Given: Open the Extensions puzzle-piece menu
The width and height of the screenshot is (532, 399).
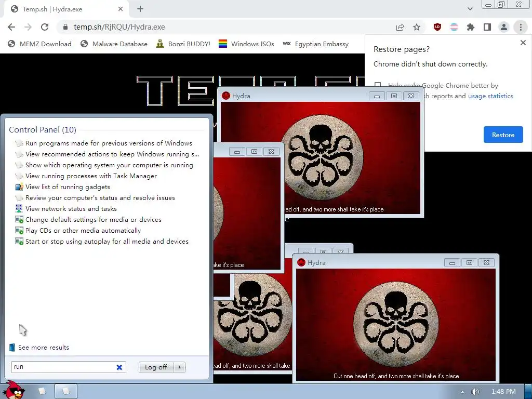Looking at the screenshot, I should tap(471, 27).
